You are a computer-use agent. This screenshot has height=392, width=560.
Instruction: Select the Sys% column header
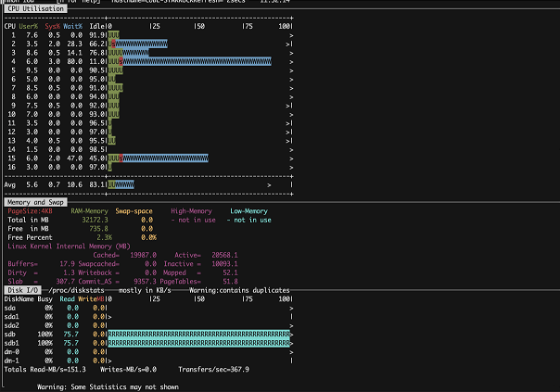(52, 27)
